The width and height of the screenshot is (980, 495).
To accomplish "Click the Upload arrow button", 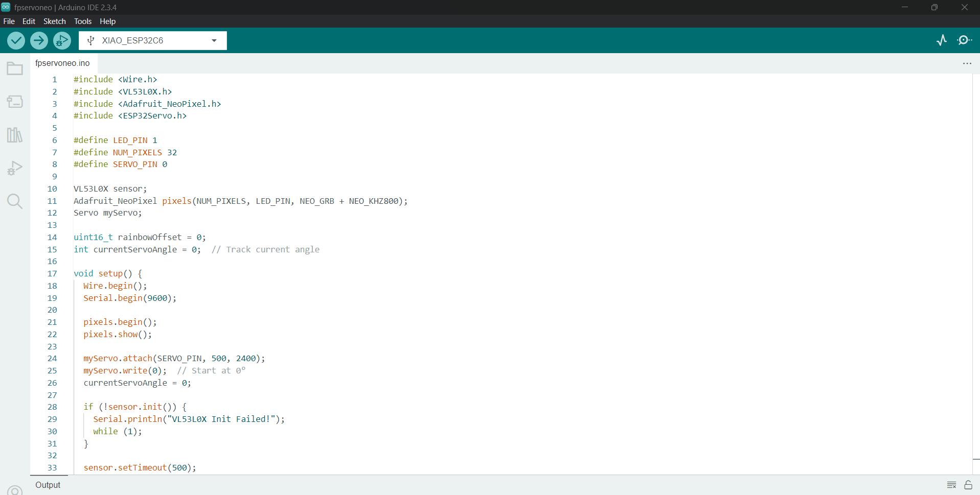I will pyautogui.click(x=39, y=40).
